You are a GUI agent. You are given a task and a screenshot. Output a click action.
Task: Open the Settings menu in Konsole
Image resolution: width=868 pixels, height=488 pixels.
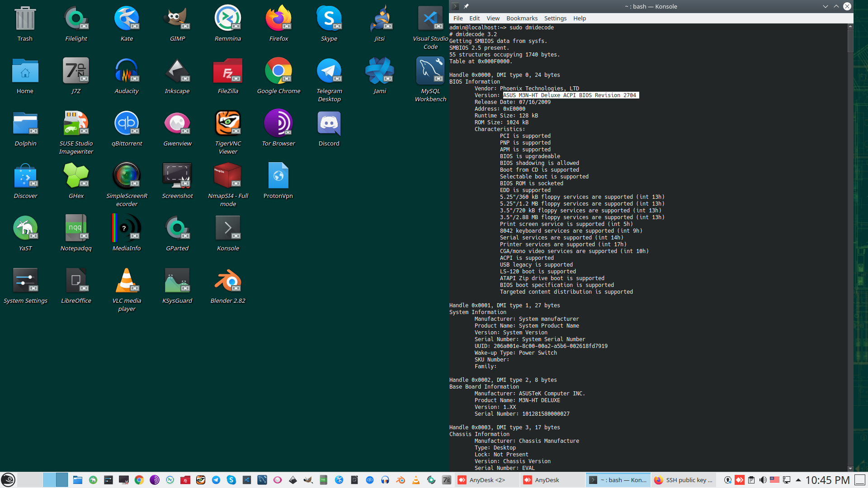point(555,18)
